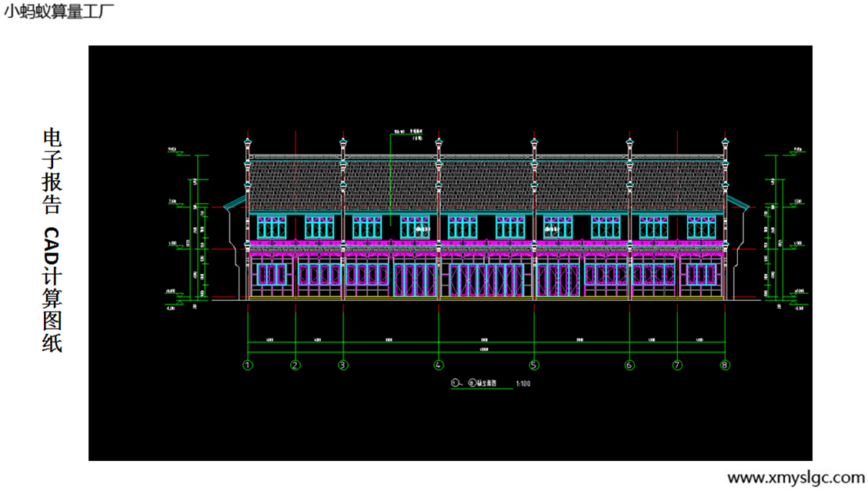This screenshot has height=491, width=868.
Task: Click grid axis bubble number 1
Action: (x=248, y=366)
